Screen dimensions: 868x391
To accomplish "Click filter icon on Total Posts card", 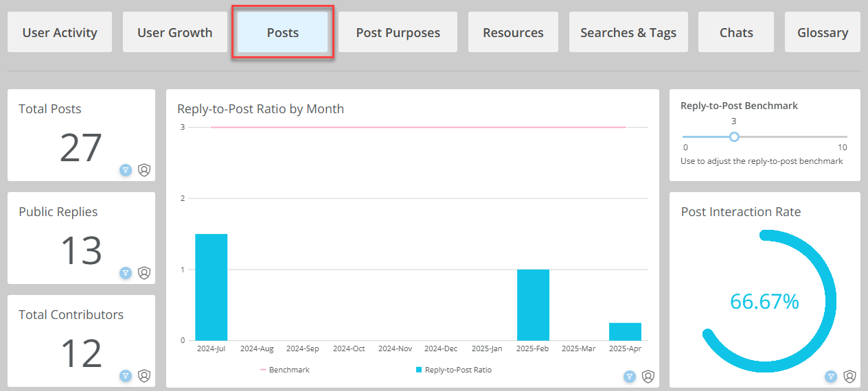I will [x=126, y=170].
